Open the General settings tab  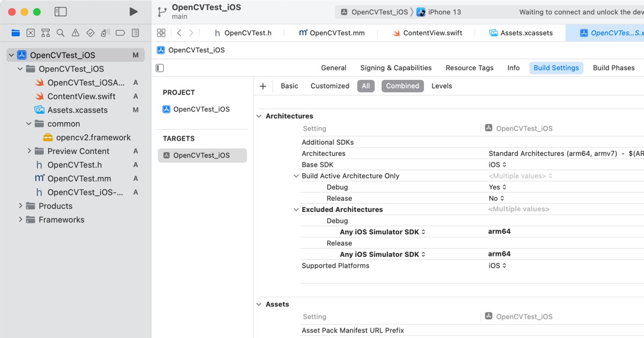pos(334,68)
